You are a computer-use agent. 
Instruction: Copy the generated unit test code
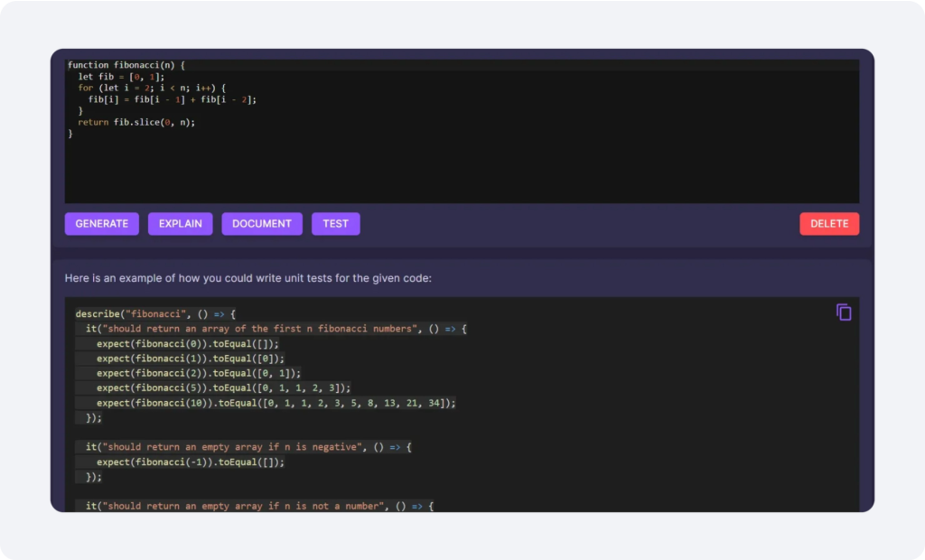click(x=844, y=313)
